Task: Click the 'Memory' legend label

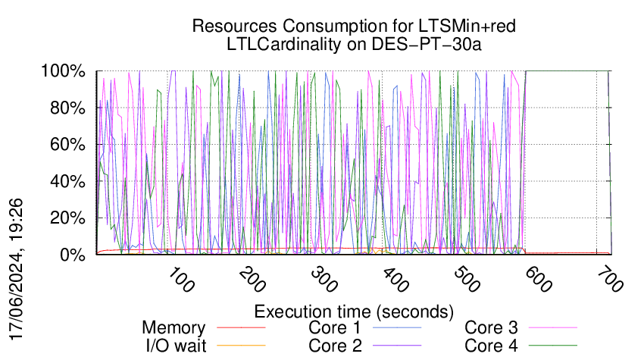Action: (x=174, y=328)
